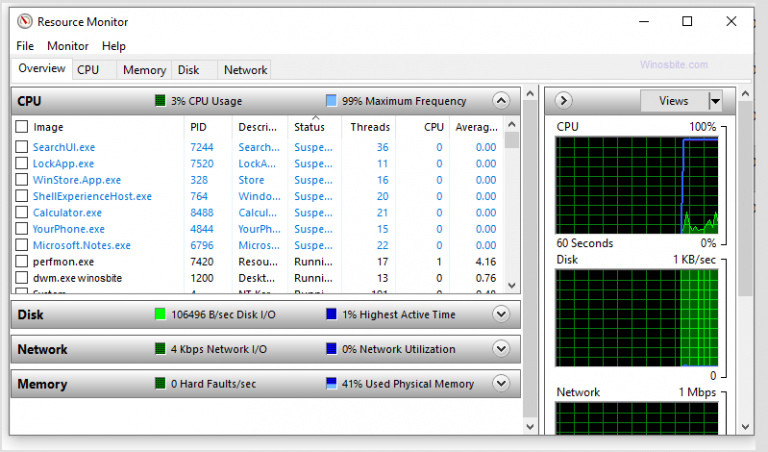Click the blue Highest Active Time indicator

tap(331, 315)
